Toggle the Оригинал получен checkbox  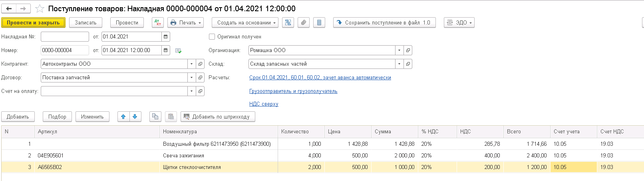tap(212, 37)
